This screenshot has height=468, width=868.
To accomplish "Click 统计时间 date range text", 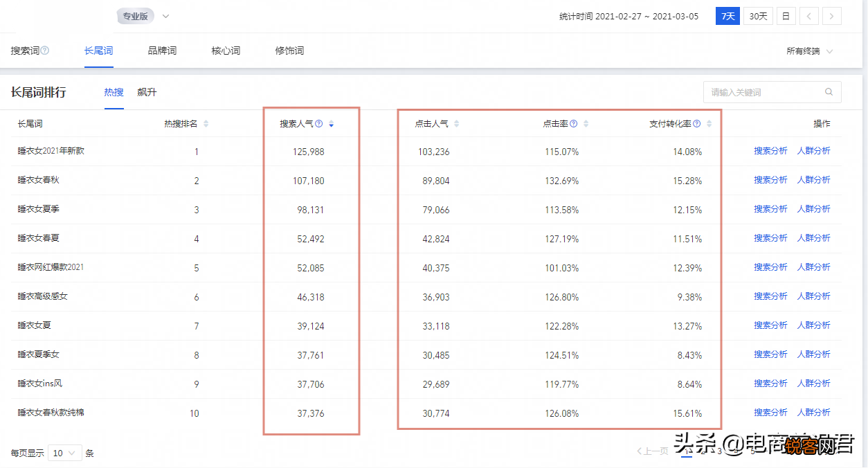I will pos(629,16).
